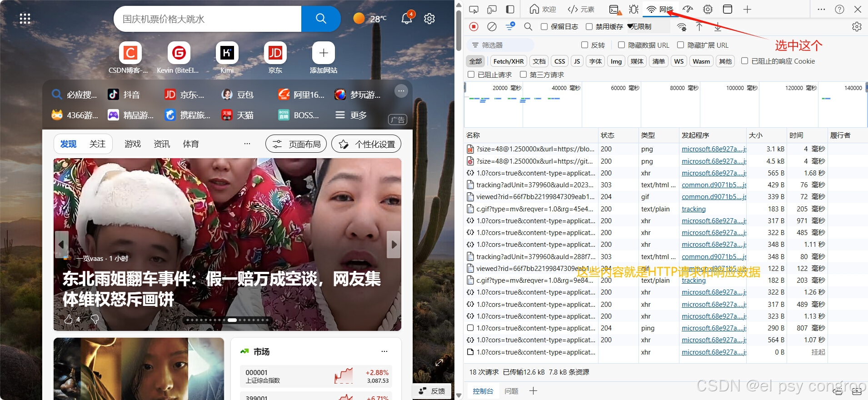Toggle the network filter funnel icon
868x400 pixels.
pos(510,26)
